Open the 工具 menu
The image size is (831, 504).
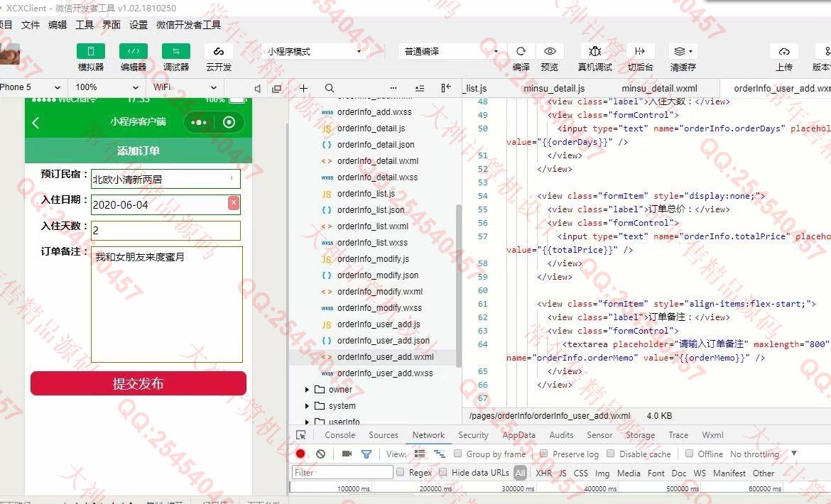point(85,25)
